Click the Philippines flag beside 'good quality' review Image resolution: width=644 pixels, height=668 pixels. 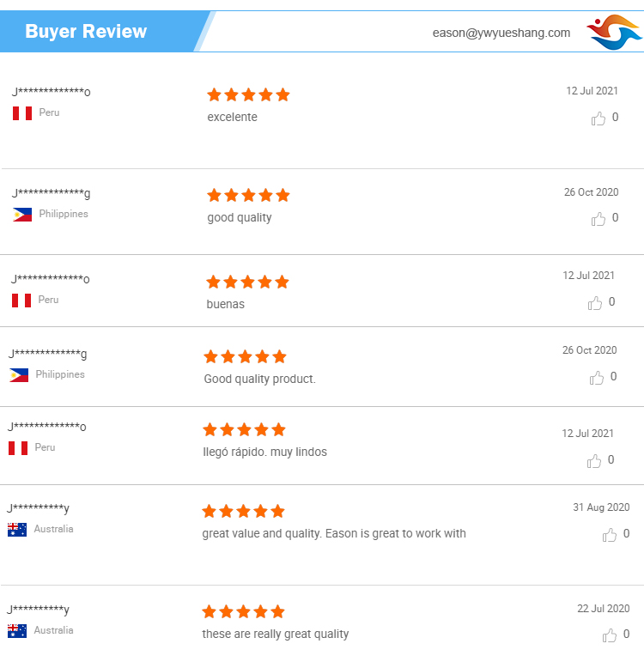[22, 215]
